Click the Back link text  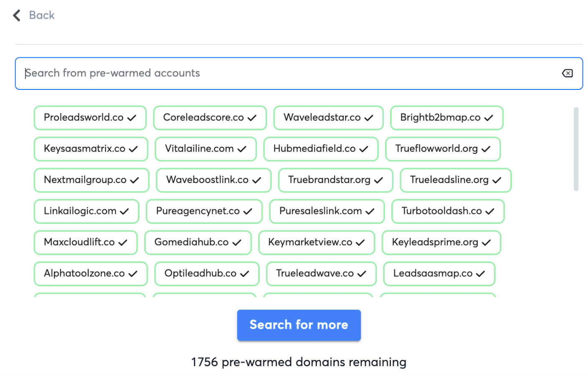[x=42, y=15]
